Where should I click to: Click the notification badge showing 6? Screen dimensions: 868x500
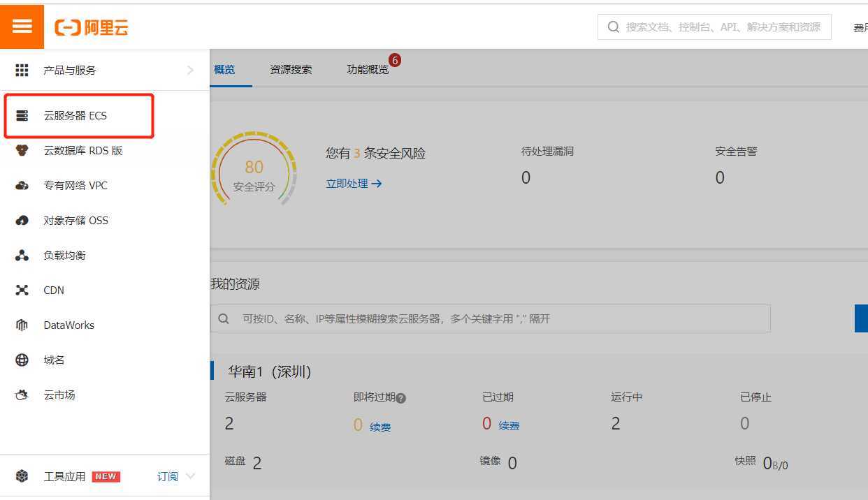point(395,61)
